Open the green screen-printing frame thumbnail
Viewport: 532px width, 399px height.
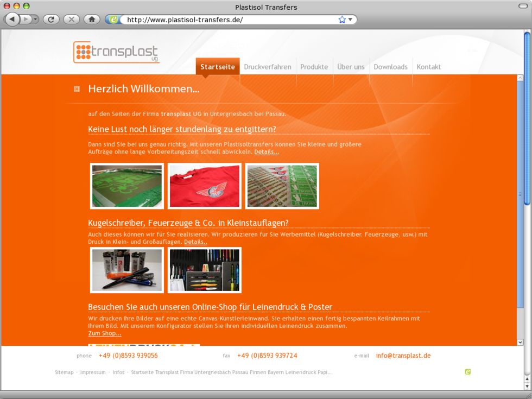coord(127,186)
